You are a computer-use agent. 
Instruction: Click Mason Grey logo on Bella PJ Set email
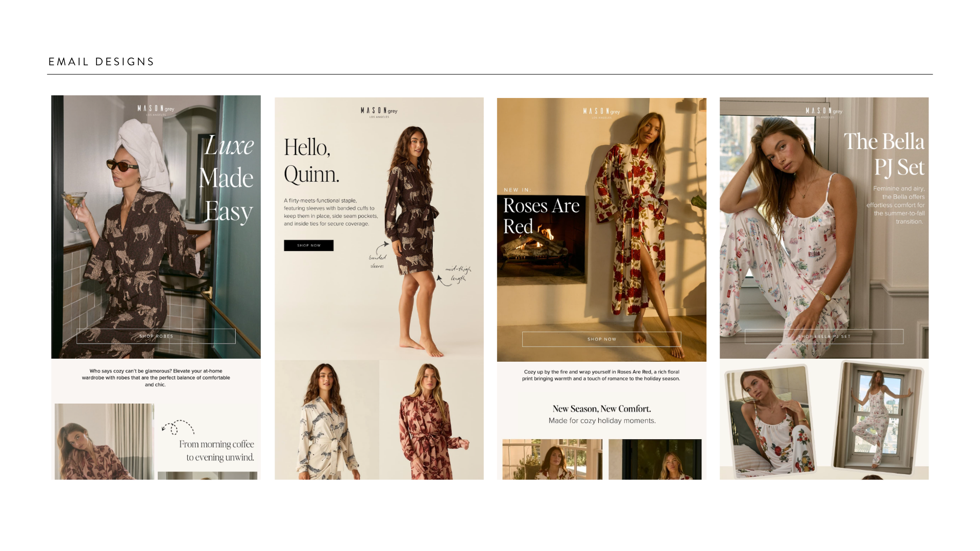tap(824, 112)
